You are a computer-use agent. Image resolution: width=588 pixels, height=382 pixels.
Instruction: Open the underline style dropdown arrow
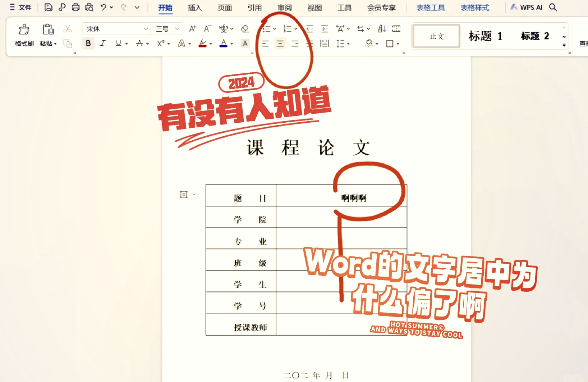127,44
